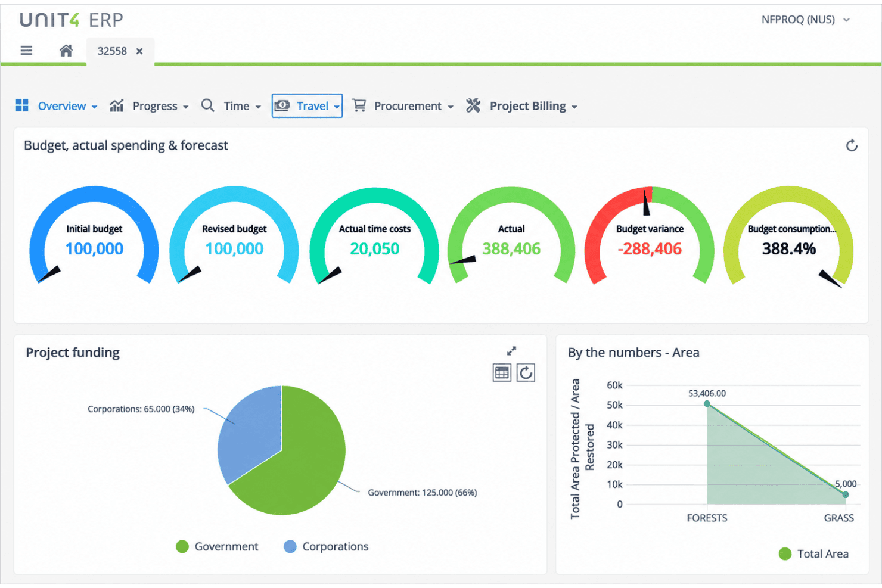This screenshot has width=882, height=588.
Task: Switch to the 32558 tab
Action: [x=120, y=51]
